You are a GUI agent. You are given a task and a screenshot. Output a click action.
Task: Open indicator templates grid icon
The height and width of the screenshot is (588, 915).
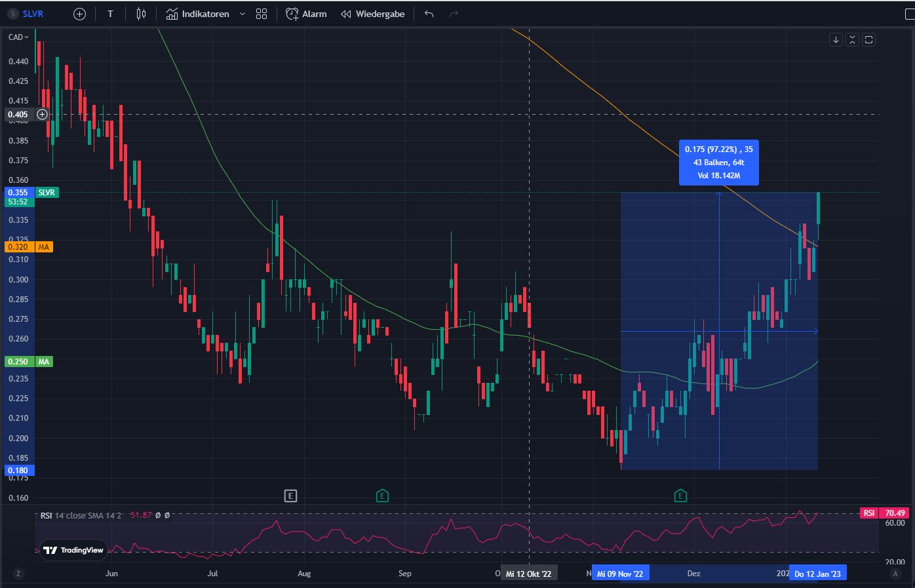[x=262, y=14]
